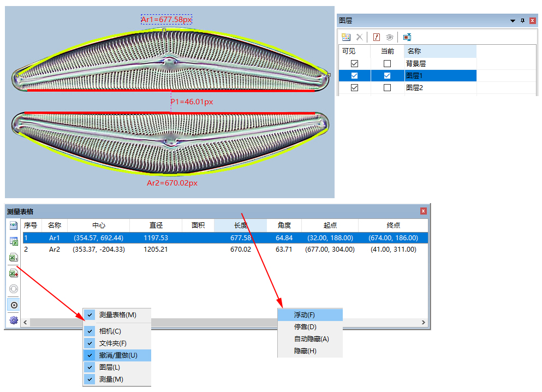Set 背景层 as current layer checkbox
This screenshot has height=392, width=542.
[x=387, y=64]
